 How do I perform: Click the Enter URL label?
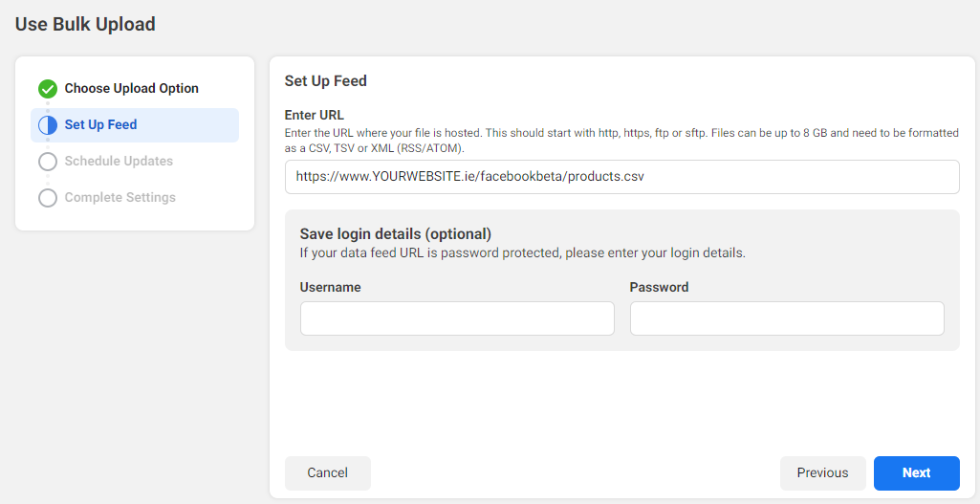315,115
